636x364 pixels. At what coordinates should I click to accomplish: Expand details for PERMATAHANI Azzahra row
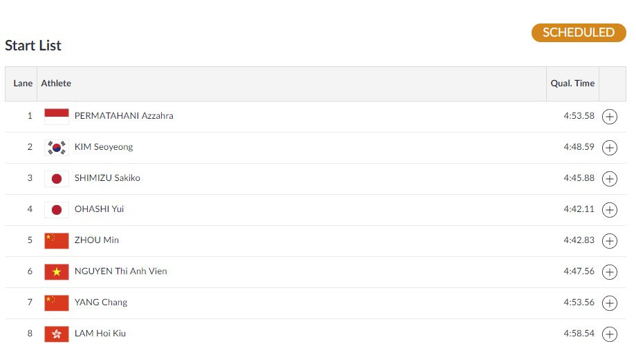pyautogui.click(x=609, y=117)
